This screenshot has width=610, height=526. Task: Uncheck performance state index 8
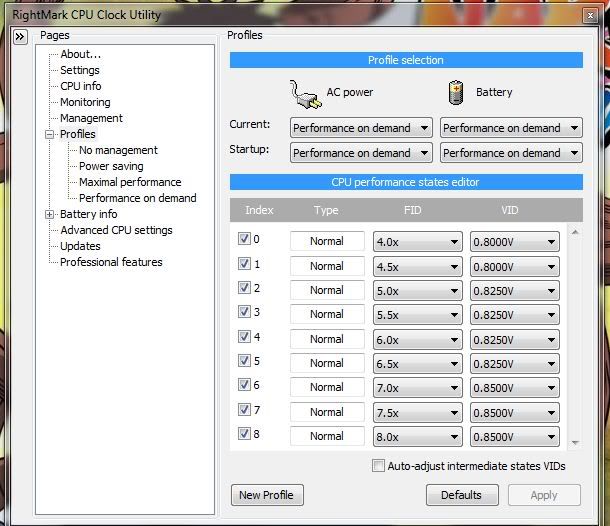pos(244,433)
